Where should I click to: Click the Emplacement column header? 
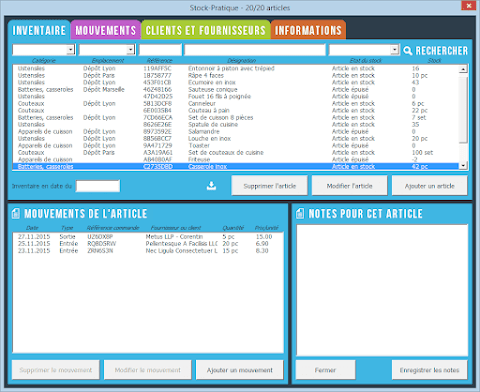tap(108, 60)
